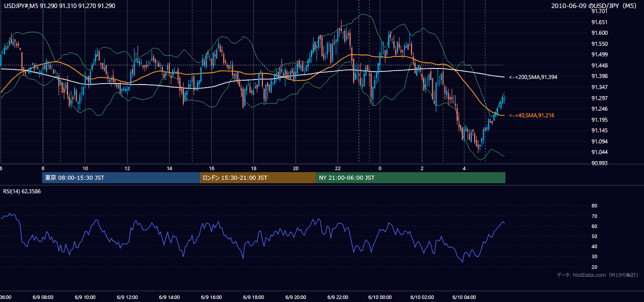Click hour tick 0 under the price chart
The width and height of the screenshot is (644, 302).
380,168
